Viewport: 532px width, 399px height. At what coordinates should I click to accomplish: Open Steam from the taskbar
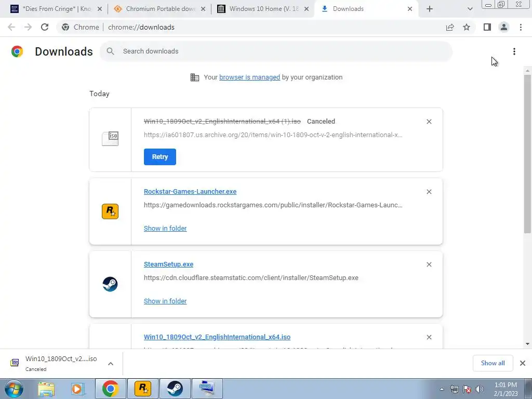175,389
